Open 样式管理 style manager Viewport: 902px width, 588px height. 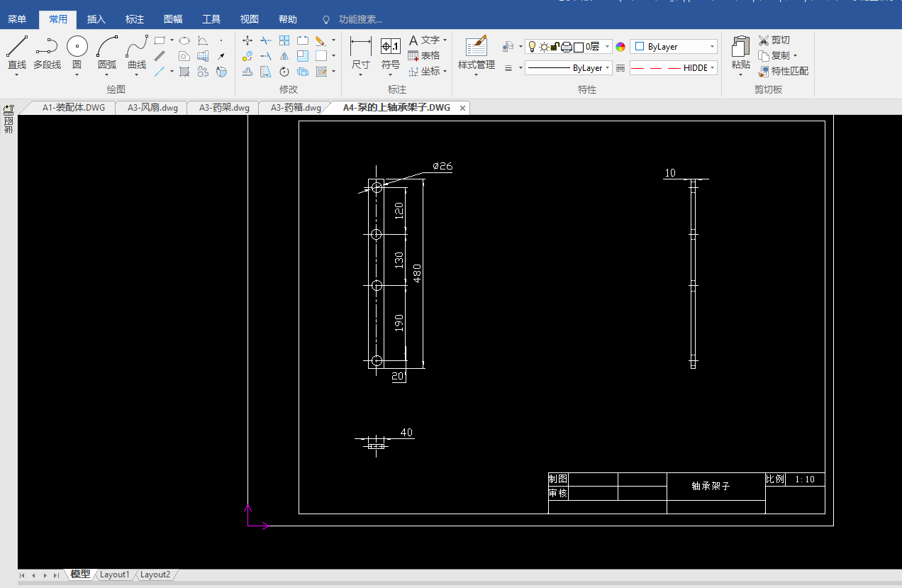pyautogui.click(x=477, y=54)
